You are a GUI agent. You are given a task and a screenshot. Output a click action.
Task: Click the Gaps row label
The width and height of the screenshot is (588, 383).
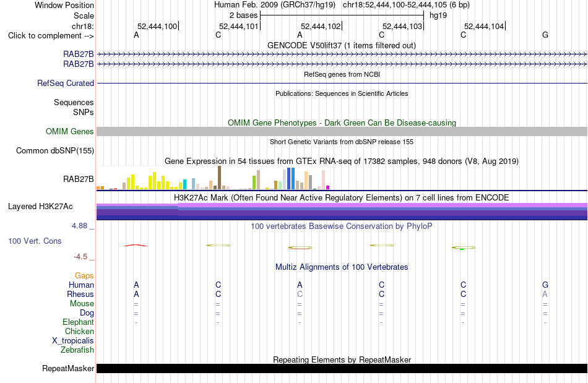84,276
